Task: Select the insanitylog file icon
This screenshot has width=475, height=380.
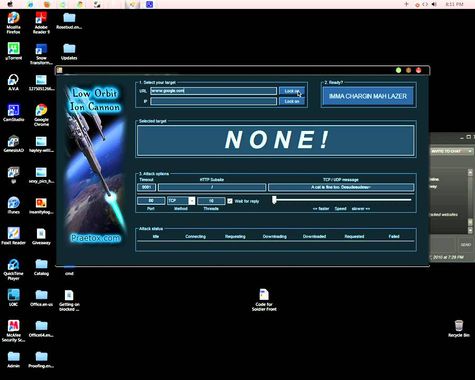Action: [41, 205]
